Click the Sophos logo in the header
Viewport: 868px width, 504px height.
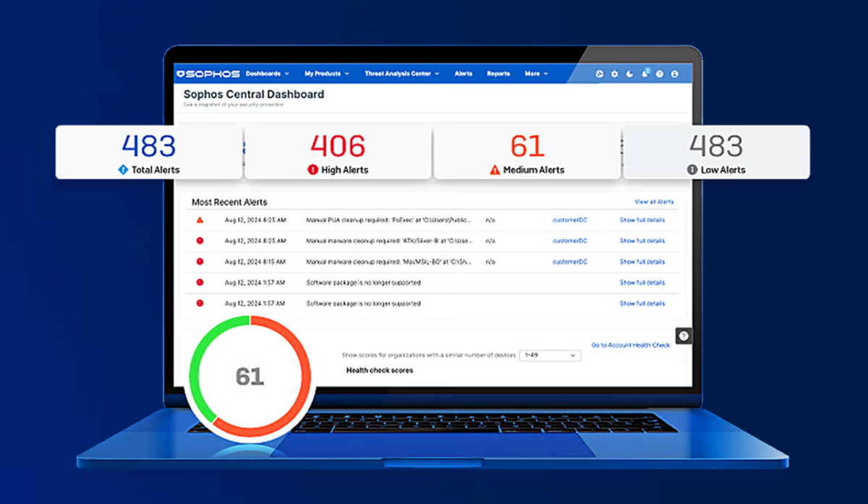208,74
